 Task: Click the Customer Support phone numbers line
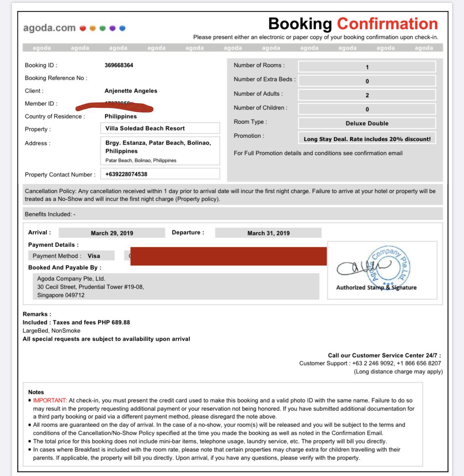[370, 363]
